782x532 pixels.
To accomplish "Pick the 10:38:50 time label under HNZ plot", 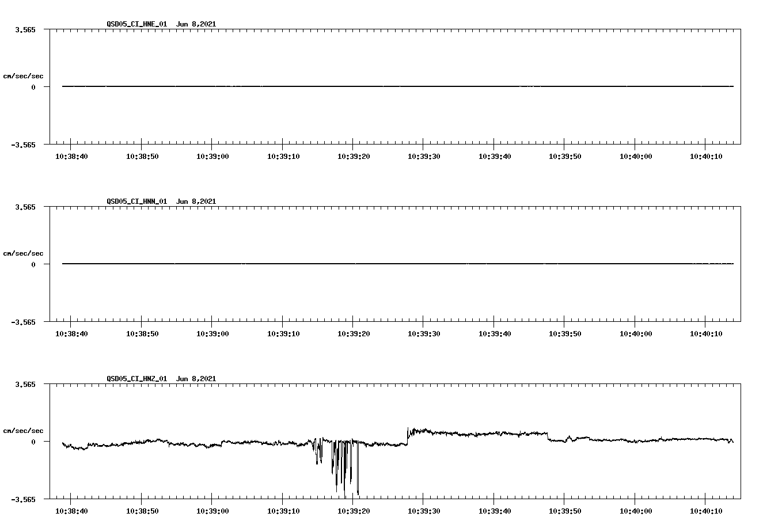I will click(x=142, y=511).
